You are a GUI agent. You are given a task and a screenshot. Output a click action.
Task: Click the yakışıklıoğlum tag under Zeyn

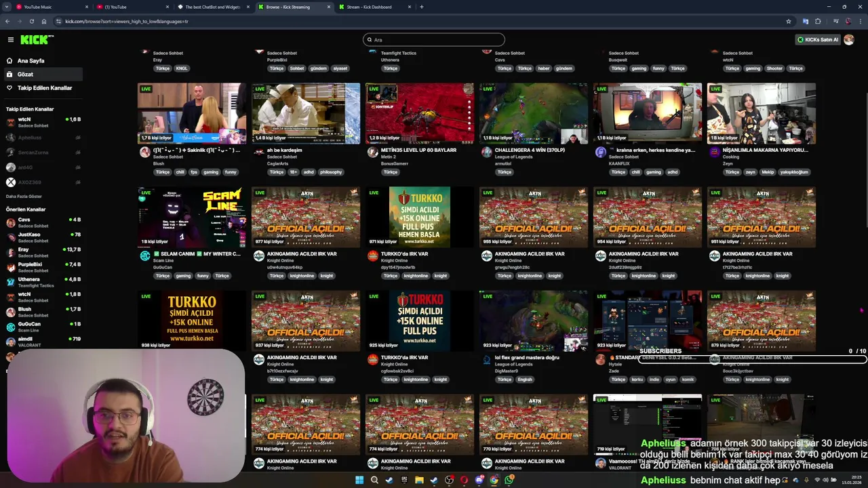[x=793, y=172]
